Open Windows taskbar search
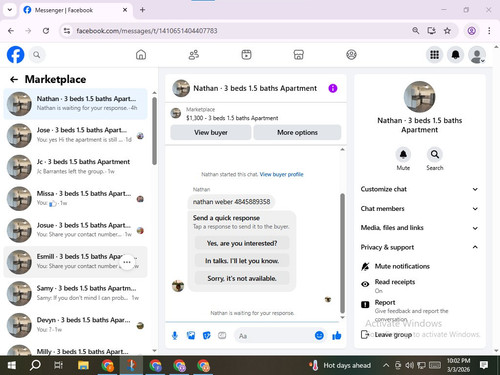 click(x=35, y=365)
